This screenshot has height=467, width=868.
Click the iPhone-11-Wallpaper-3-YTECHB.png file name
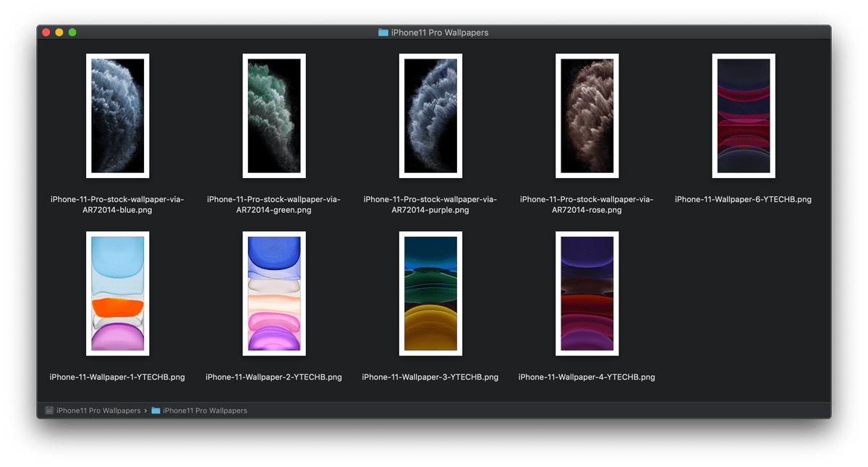[x=430, y=377]
